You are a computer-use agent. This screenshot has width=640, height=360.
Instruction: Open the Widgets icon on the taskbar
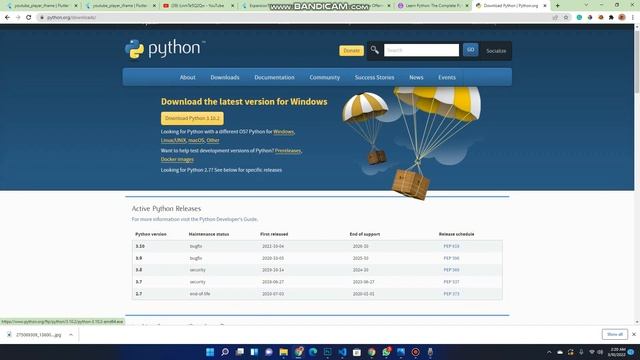(254, 352)
